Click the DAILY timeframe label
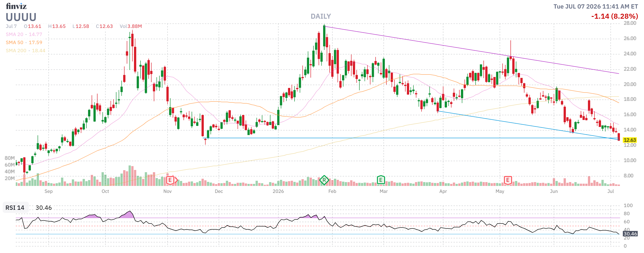644x253 pixels. 321,16
